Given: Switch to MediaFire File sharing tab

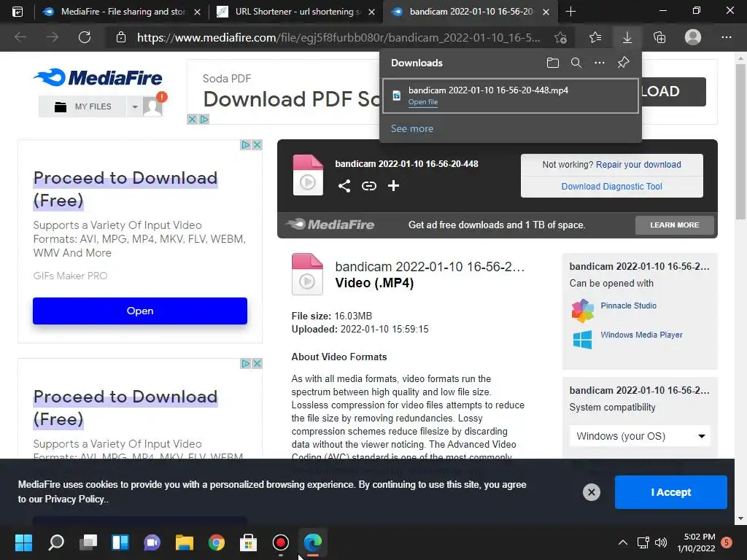Looking at the screenshot, I should point(123,12).
